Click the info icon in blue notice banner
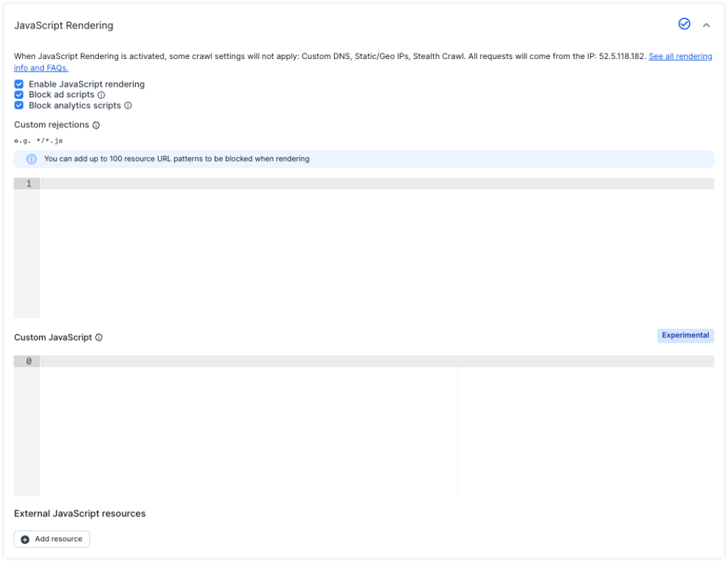The width and height of the screenshot is (728, 562). (x=31, y=159)
